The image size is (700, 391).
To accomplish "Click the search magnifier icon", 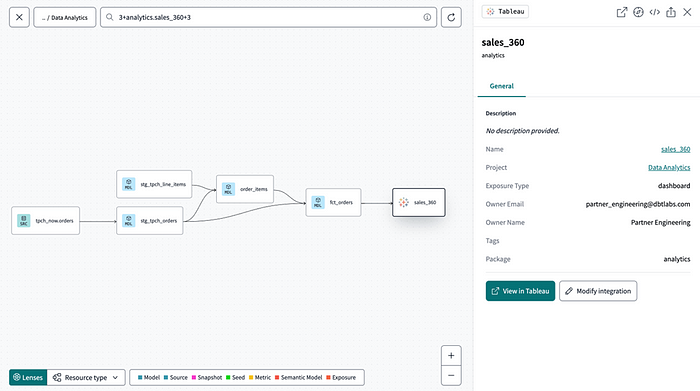I will coord(109,17).
